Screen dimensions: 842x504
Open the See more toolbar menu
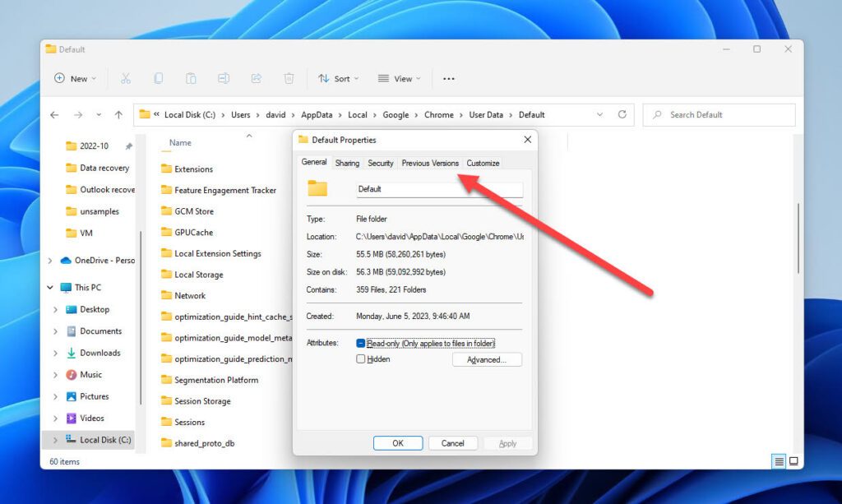(448, 78)
